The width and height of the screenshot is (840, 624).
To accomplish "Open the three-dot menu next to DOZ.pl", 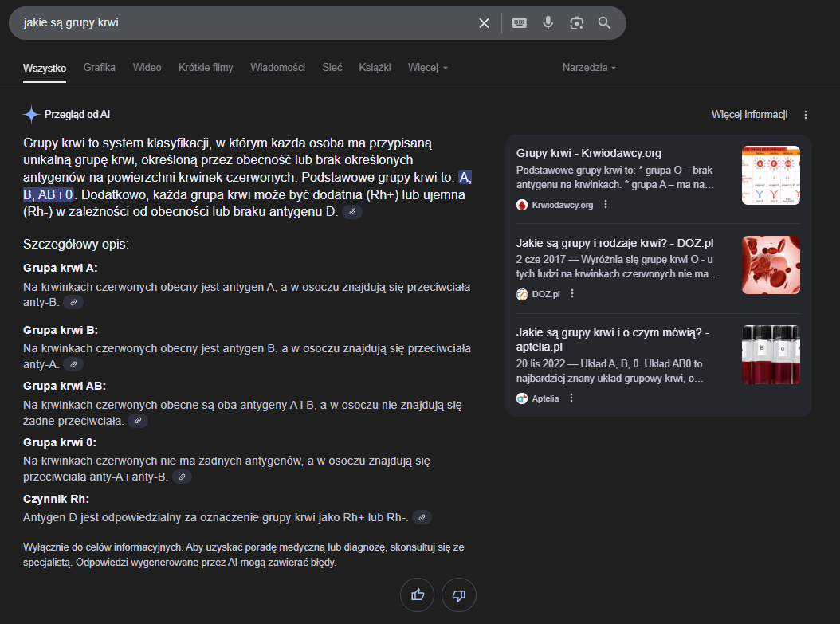I will (572, 293).
